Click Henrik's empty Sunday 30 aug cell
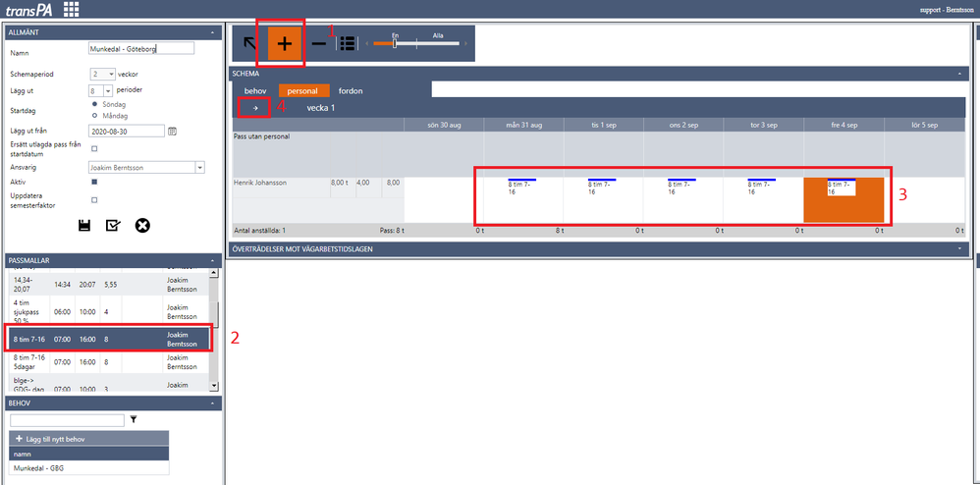This screenshot has height=485, width=980. tap(444, 200)
